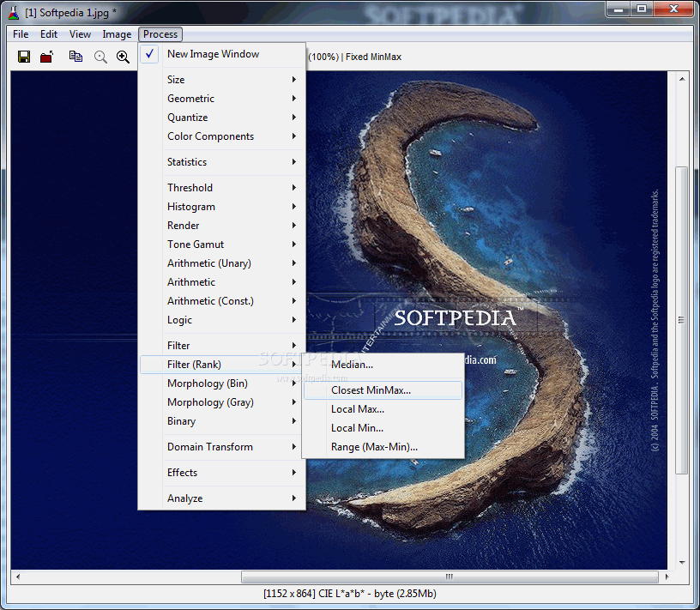Viewport: 700px width, 610px height.
Task: Expand the Size submenu
Action: click(222, 80)
